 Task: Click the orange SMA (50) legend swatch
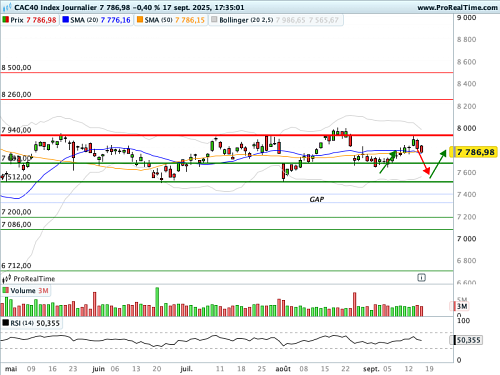[140, 20]
